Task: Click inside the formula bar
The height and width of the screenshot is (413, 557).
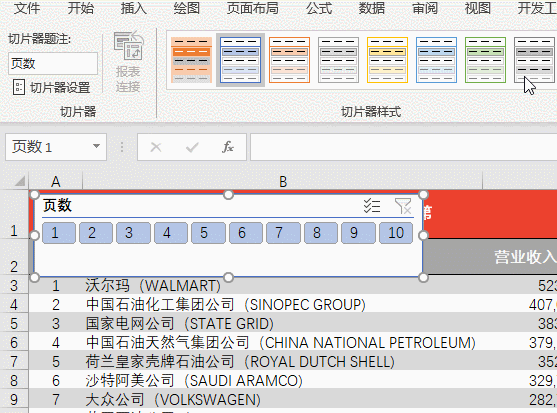Action: pyautogui.click(x=404, y=147)
